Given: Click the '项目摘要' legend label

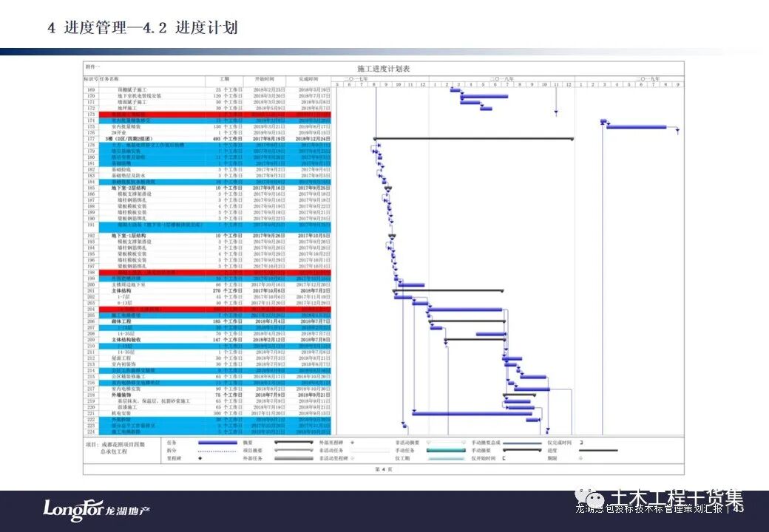Looking at the screenshot, I should tap(253, 451).
